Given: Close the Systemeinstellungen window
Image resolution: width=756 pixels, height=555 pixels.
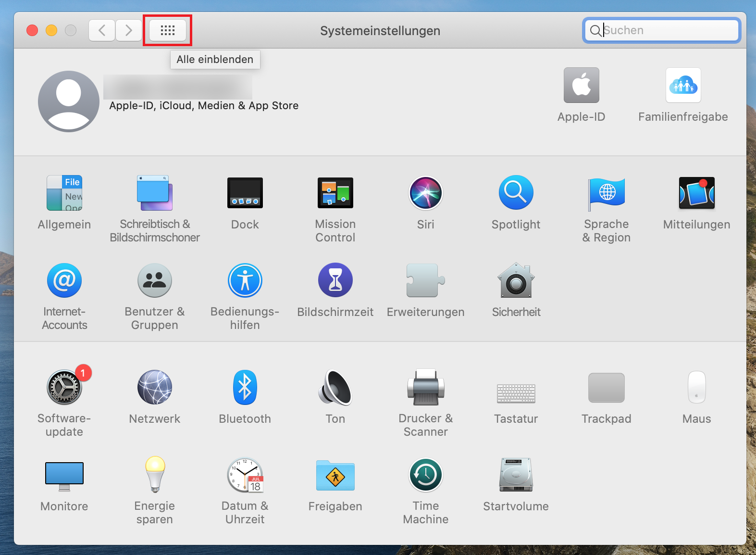Looking at the screenshot, I should [x=32, y=30].
